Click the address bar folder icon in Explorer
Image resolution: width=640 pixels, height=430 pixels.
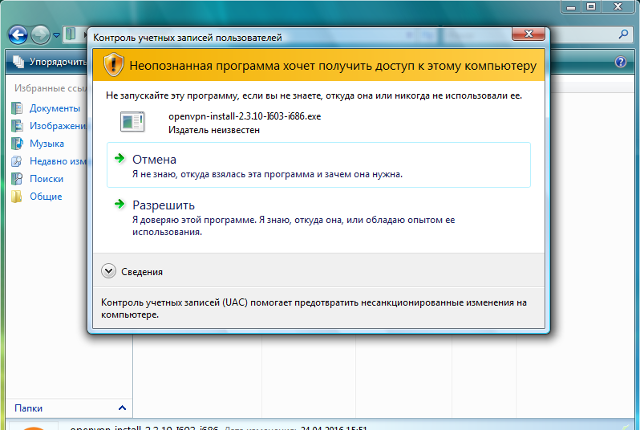pyautogui.click(x=71, y=34)
